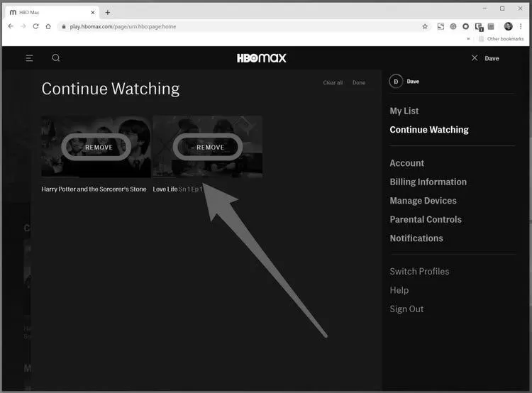532x393 pixels.
Task: Open the search magnifier icon
Action: pos(56,58)
